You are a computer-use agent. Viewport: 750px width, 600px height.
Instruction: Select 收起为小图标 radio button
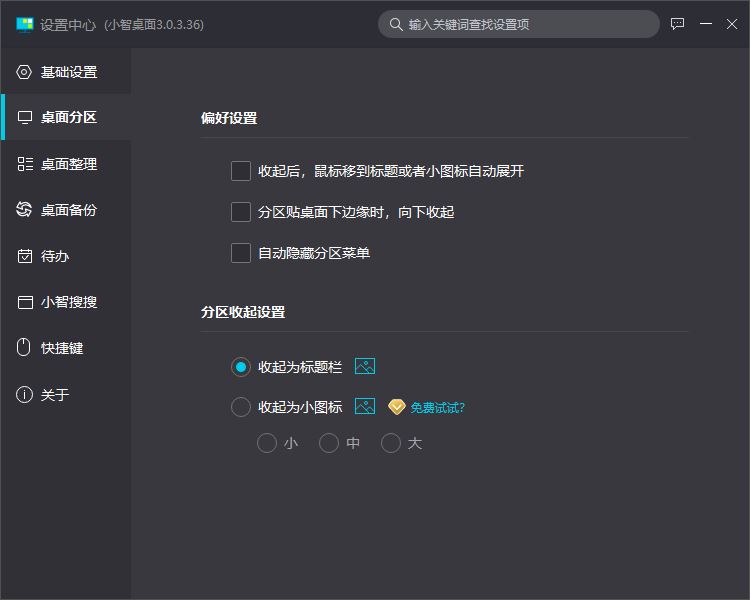(241, 407)
